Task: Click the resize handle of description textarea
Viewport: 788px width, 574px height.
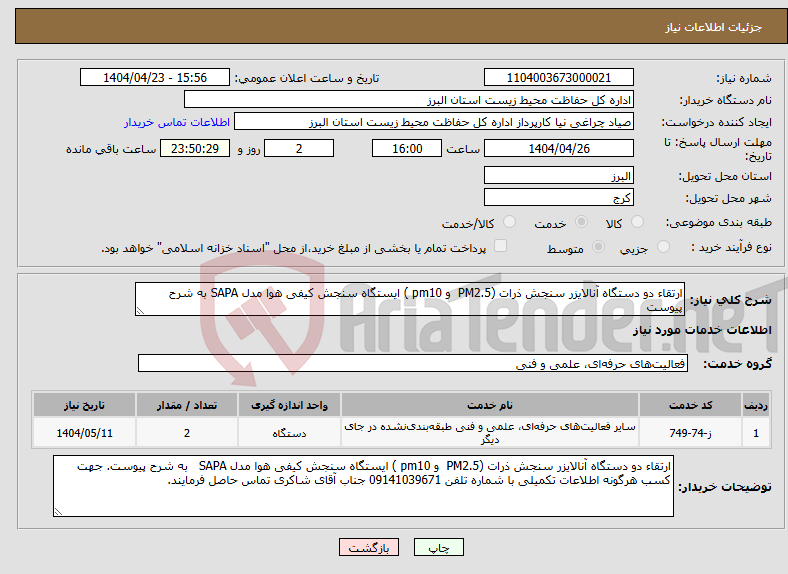Action: [x=140, y=311]
